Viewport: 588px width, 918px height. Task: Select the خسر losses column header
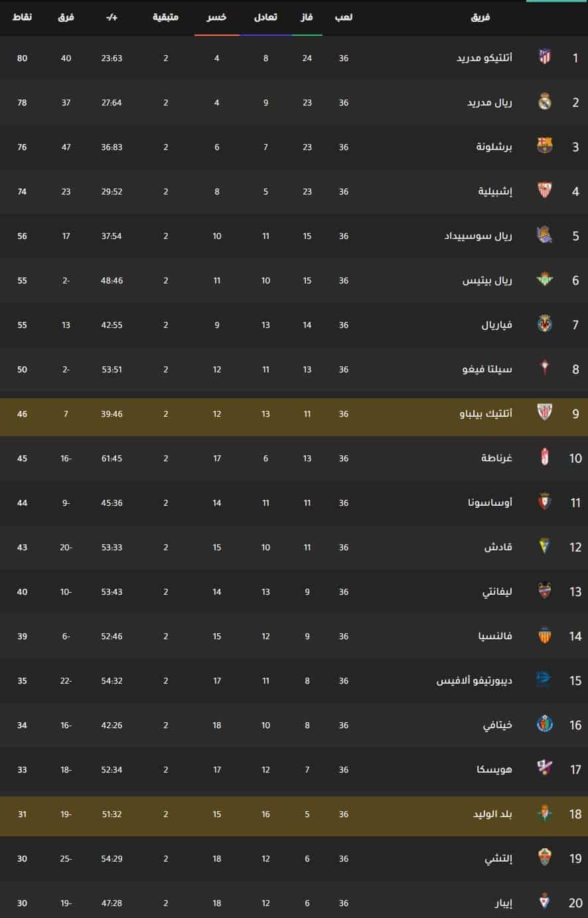(217, 17)
